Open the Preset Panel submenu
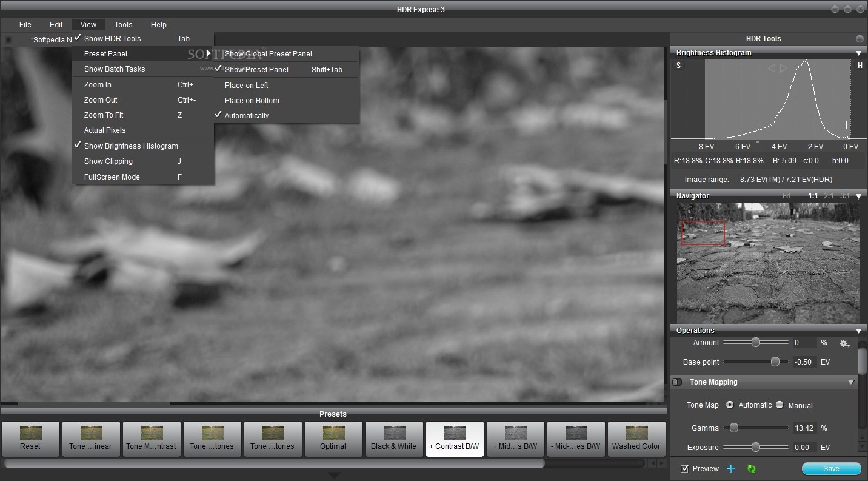The height and width of the screenshot is (481, 868). [x=142, y=53]
